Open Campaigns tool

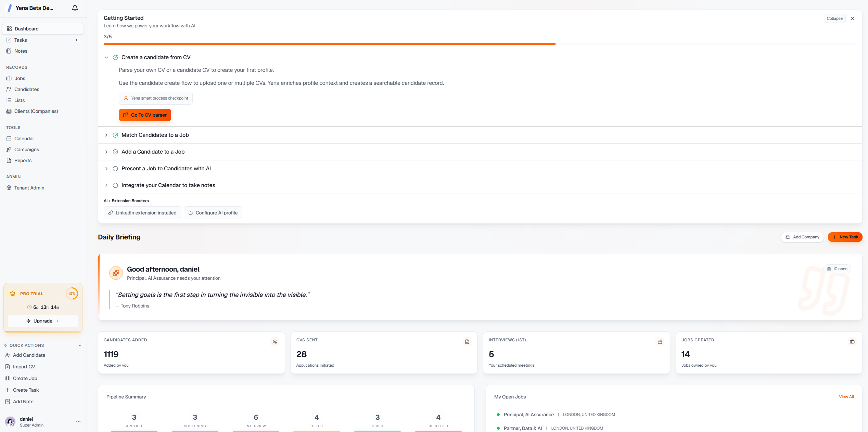pos(43,149)
